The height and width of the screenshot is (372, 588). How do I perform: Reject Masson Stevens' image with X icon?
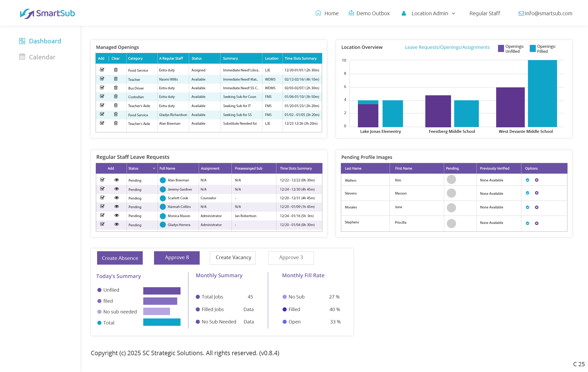coord(537,193)
